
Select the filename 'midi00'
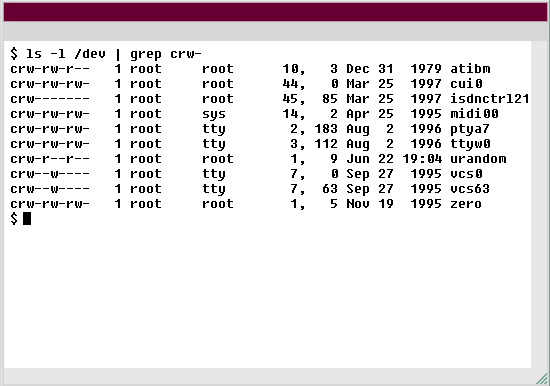coord(474,114)
